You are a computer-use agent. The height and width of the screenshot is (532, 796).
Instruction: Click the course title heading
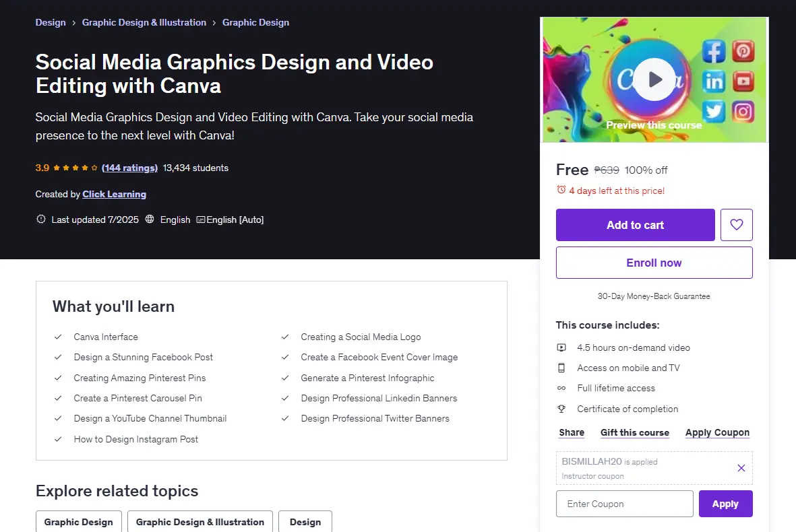[234, 74]
